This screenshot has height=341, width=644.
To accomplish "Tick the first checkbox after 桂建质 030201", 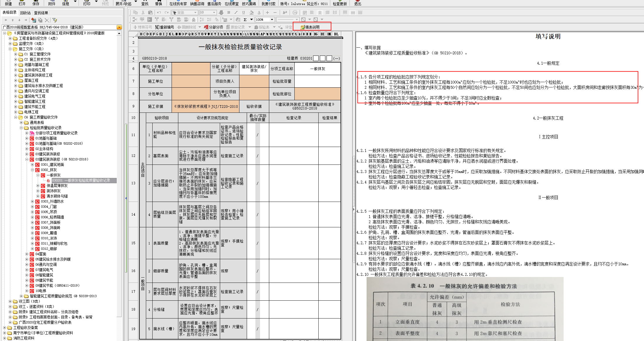I will [316, 58].
